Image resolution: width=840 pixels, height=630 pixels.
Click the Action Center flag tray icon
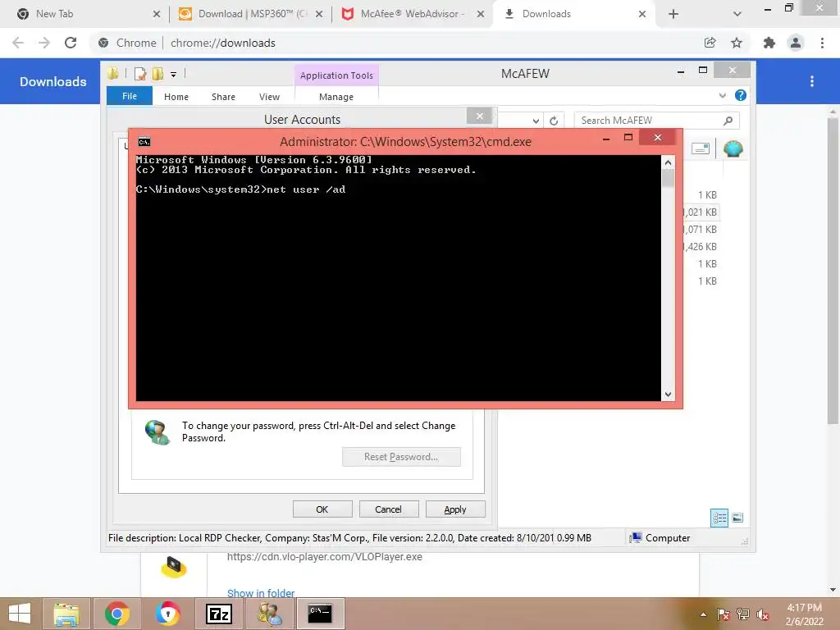[x=724, y=614]
